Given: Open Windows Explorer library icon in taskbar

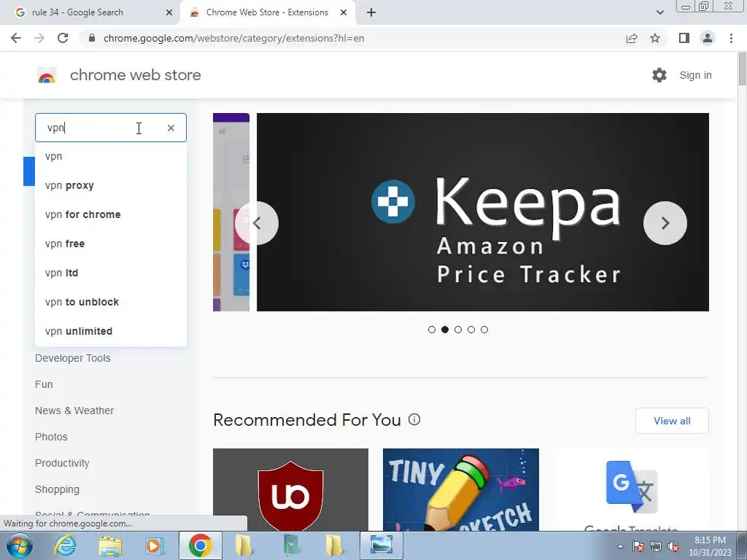Looking at the screenshot, I should [110, 545].
